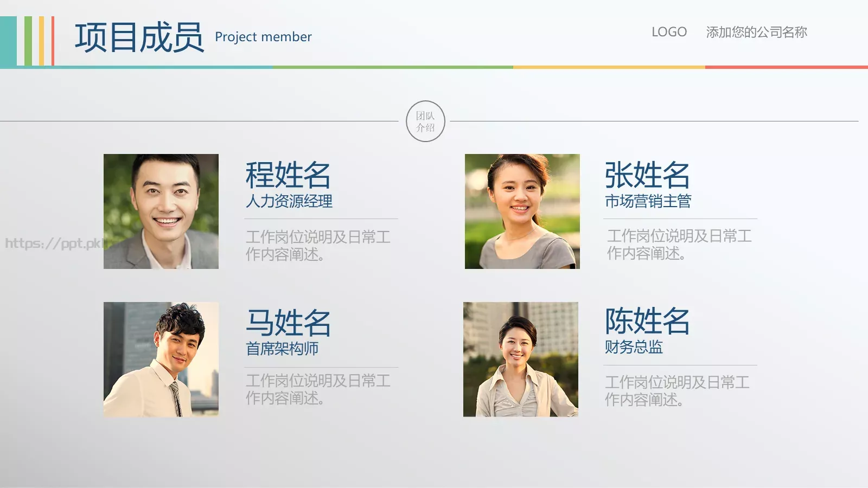This screenshot has width=868, height=488.
Task: Select the job title 人力资源经理
Action: coord(289,201)
